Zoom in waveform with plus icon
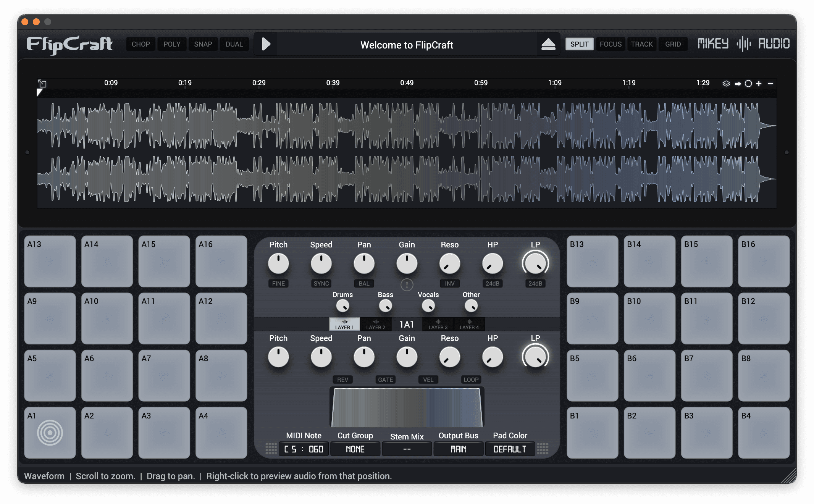This screenshot has width=814, height=504. (759, 84)
